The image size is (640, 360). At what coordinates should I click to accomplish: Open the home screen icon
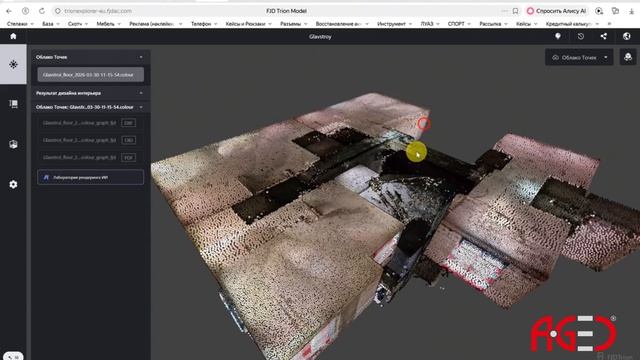point(13,36)
